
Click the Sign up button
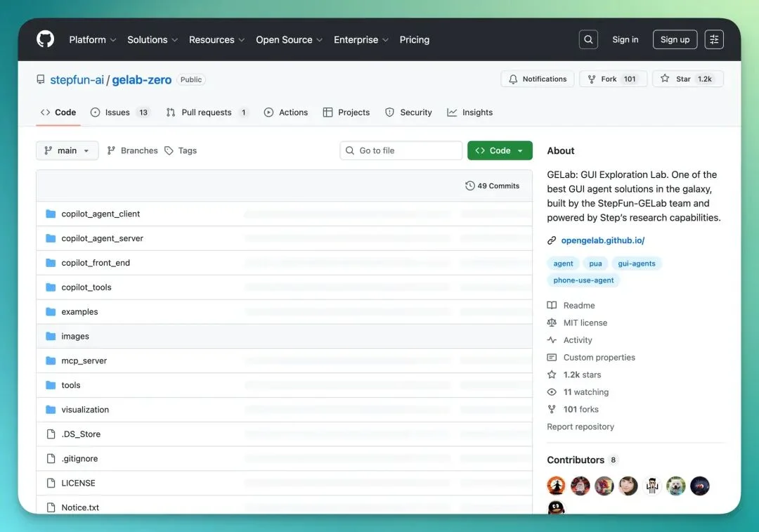click(x=675, y=40)
